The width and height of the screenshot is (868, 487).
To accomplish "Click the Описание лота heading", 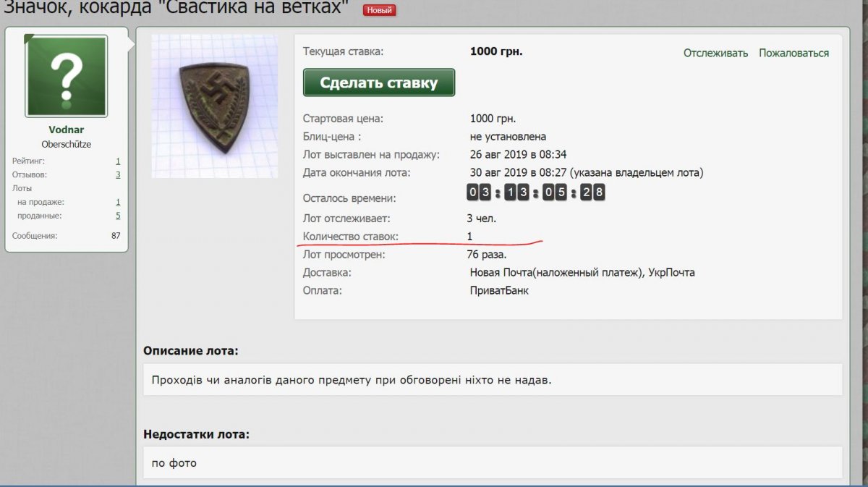I will click(190, 351).
